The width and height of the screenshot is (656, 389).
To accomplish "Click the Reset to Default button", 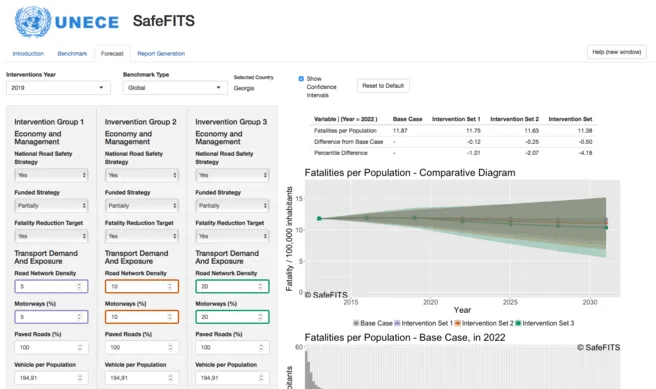I will point(383,86).
